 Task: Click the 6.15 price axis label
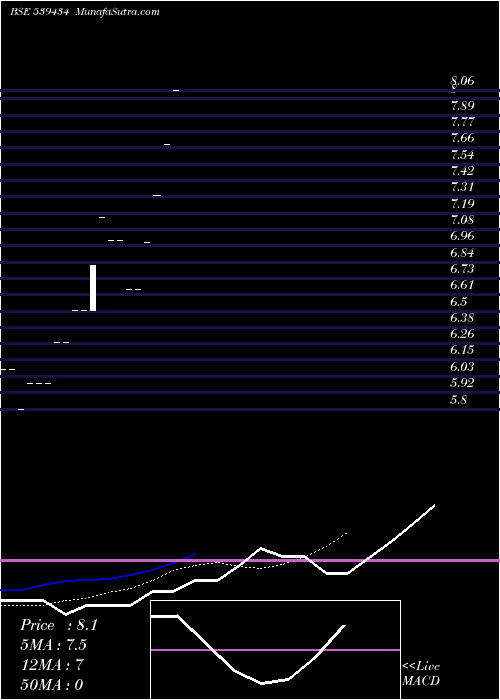click(462, 351)
